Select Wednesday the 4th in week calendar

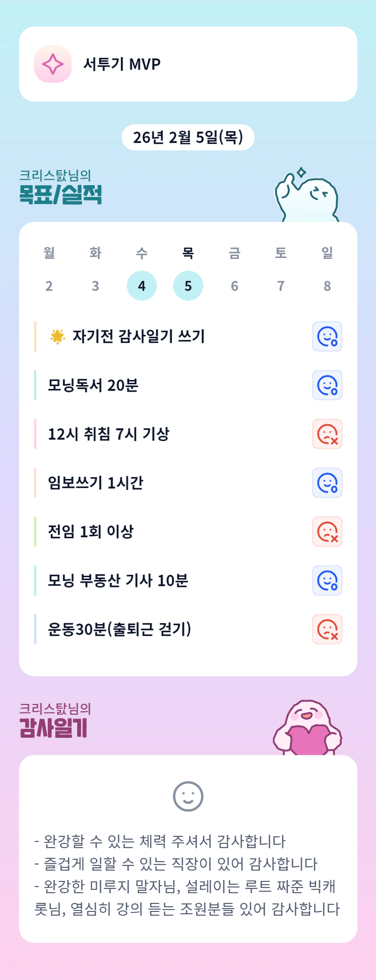tap(142, 286)
